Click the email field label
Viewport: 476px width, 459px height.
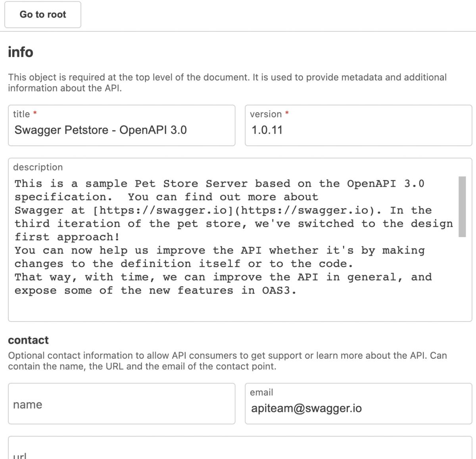pyautogui.click(x=261, y=392)
